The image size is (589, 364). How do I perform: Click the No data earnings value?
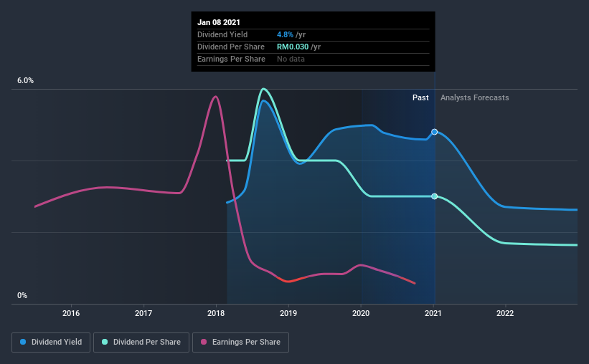pyautogui.click(x=291, y=59)
